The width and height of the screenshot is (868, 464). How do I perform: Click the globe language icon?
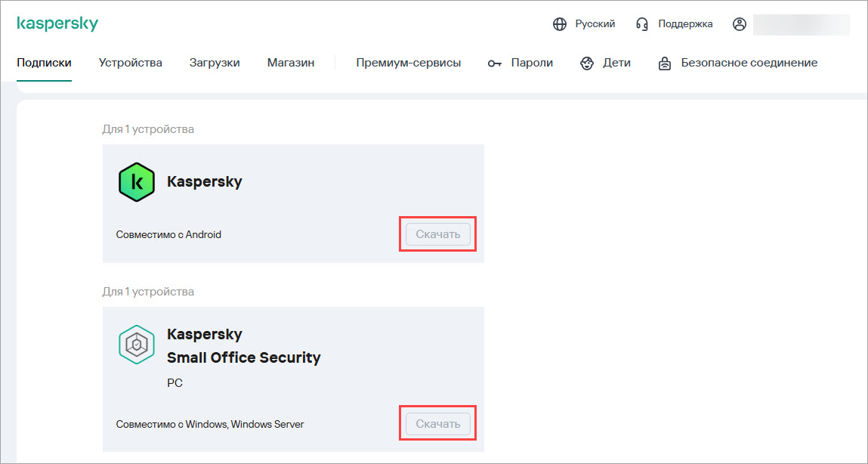[x=560, y=24]
